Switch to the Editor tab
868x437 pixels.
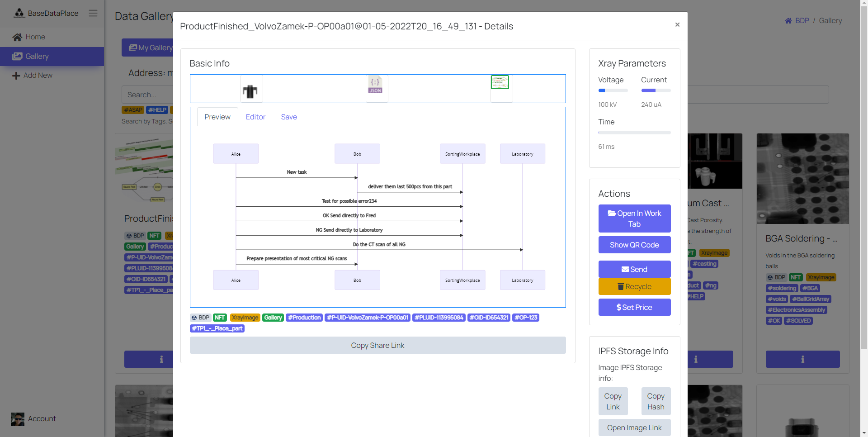255,117
